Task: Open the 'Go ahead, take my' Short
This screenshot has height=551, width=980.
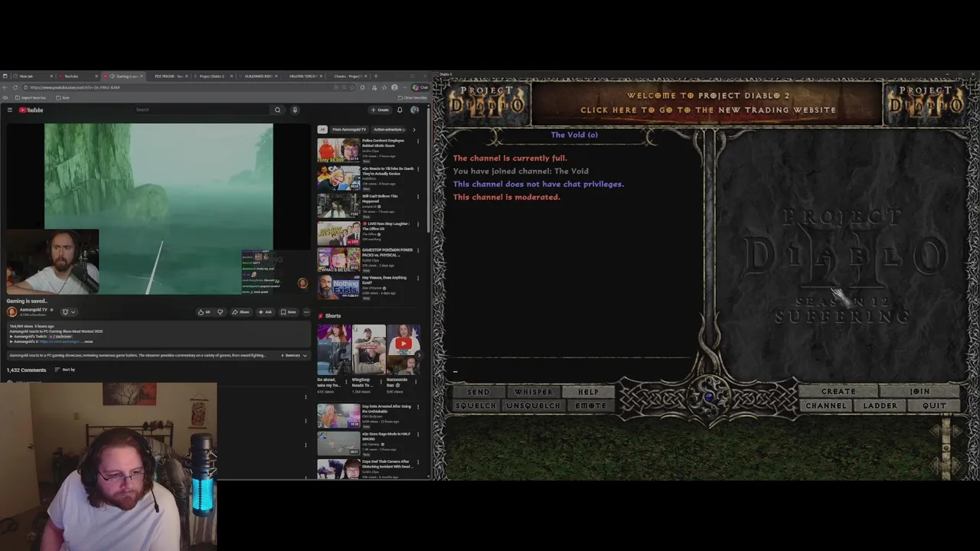Action: (335, 350)
